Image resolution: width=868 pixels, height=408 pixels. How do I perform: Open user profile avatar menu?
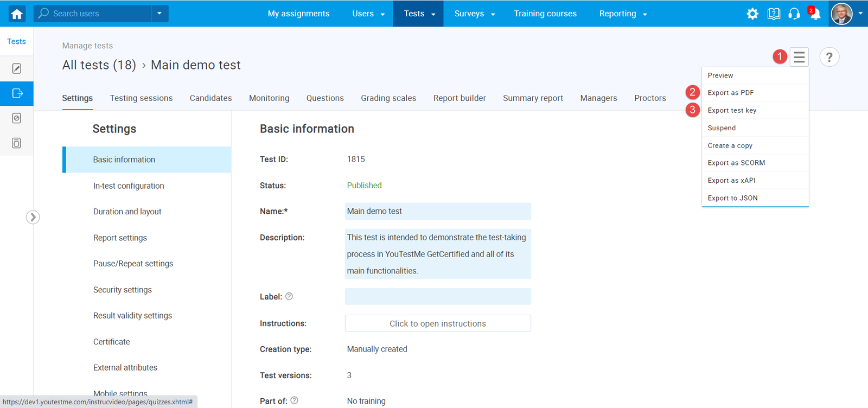(x=842, y=14)
